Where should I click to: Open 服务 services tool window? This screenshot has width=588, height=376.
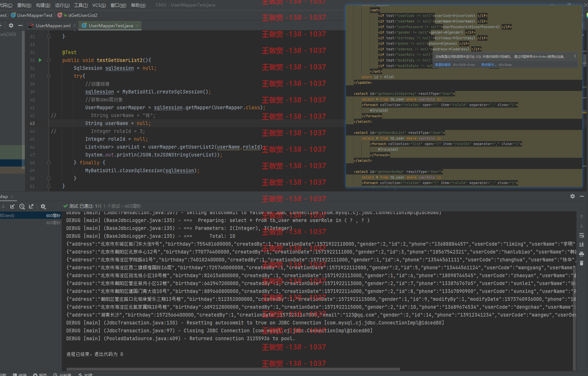(x=40, y=374)
